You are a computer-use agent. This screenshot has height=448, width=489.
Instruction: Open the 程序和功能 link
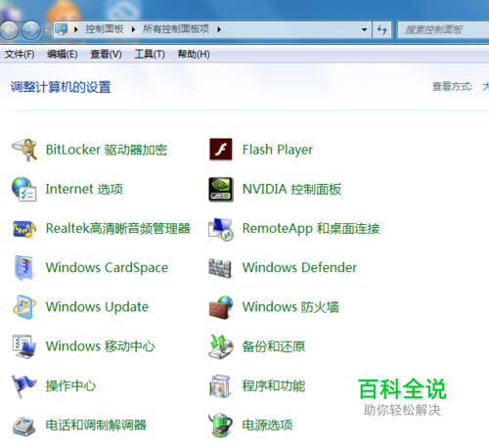[274, 386]
